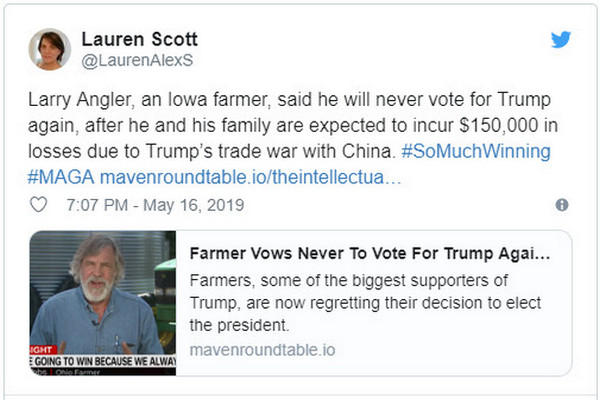The width and height of the screenshot is (600, 400).
Task: Open Lauren Scott's profile avatar
Action: 49,49
